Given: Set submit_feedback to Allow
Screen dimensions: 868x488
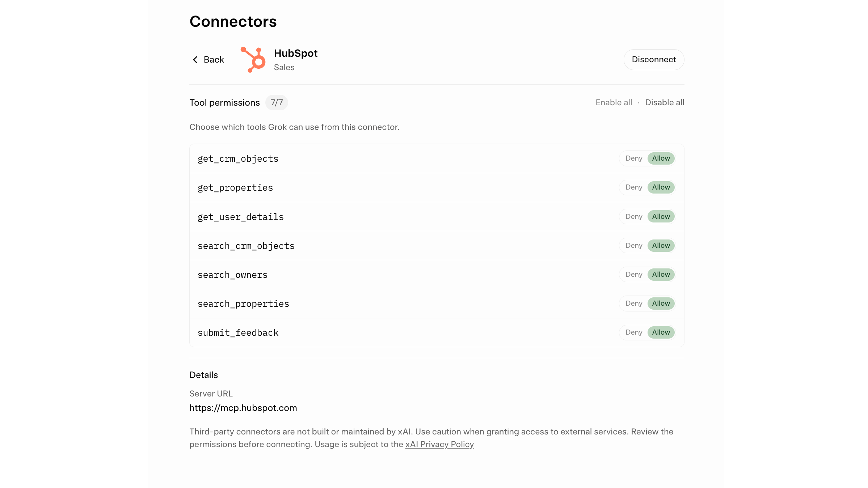Looking at the screenshot, I should click(661, 332).
